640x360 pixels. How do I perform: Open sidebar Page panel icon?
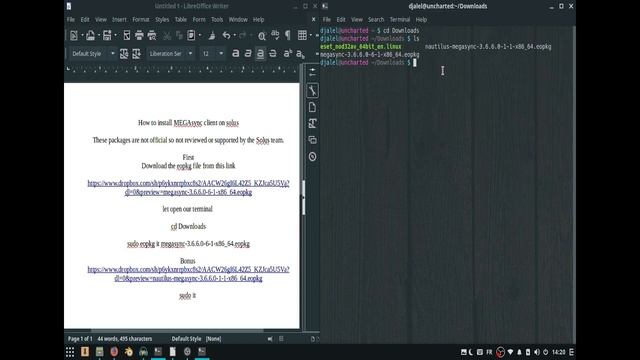(x=312, y=107)
